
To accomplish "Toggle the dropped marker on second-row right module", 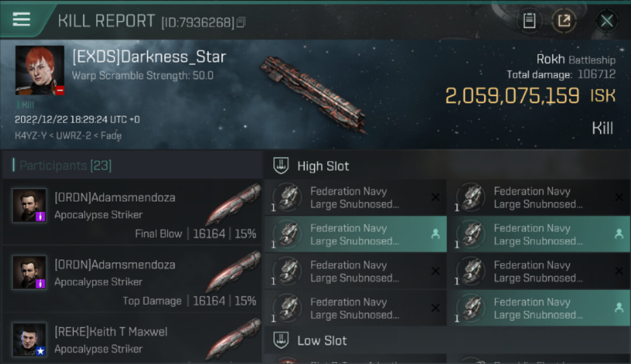I will [619, 234].
